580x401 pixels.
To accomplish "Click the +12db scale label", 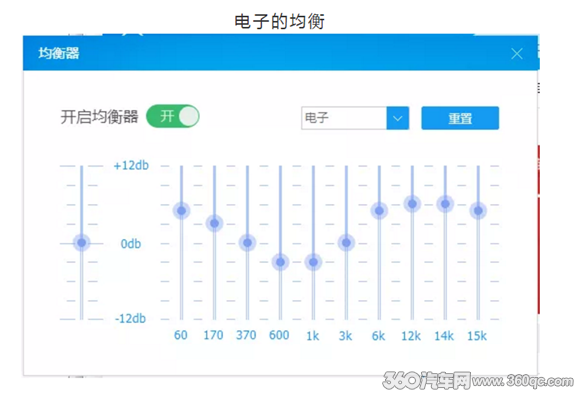I will pos(131,165).
